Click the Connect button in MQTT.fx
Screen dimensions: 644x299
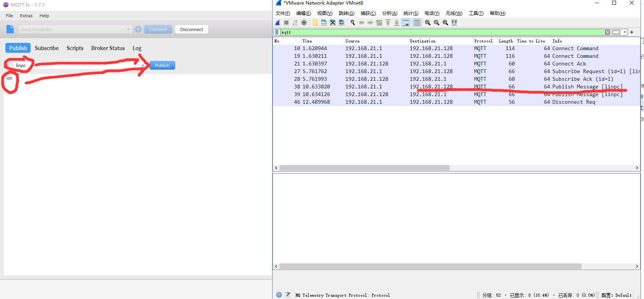pyautogui.click(x=158, y=29)
